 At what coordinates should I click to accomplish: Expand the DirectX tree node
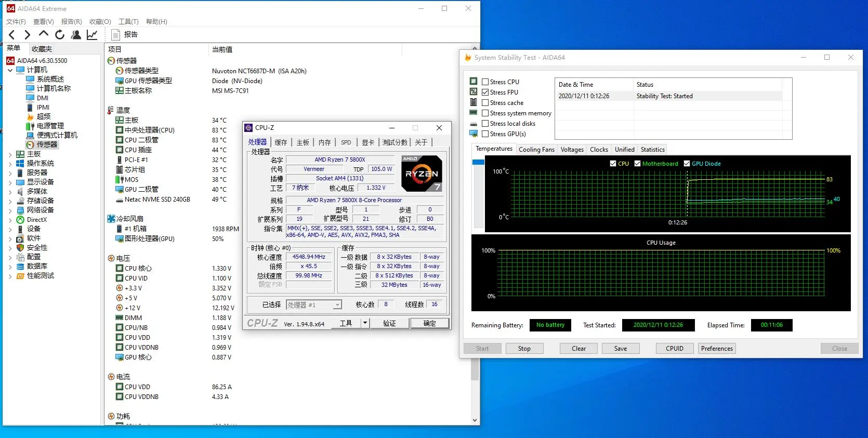pyautogui.click(x=10, y=220)
